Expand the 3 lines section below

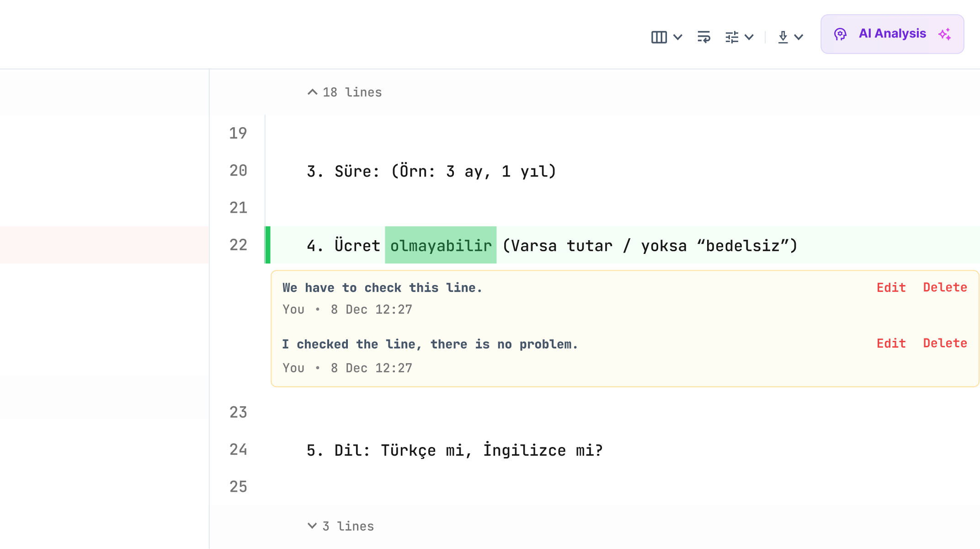click(x=340, y=526)
